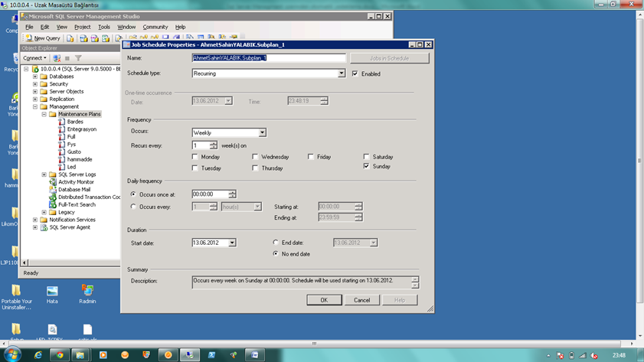The width and height of the screenshot is (644, 362).
Task: Uncheck the Enabled checkbox
Action: (x=355, y=74)
